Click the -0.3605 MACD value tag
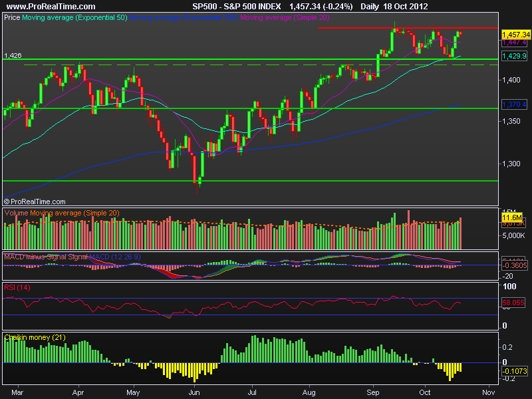 (514, 265)
